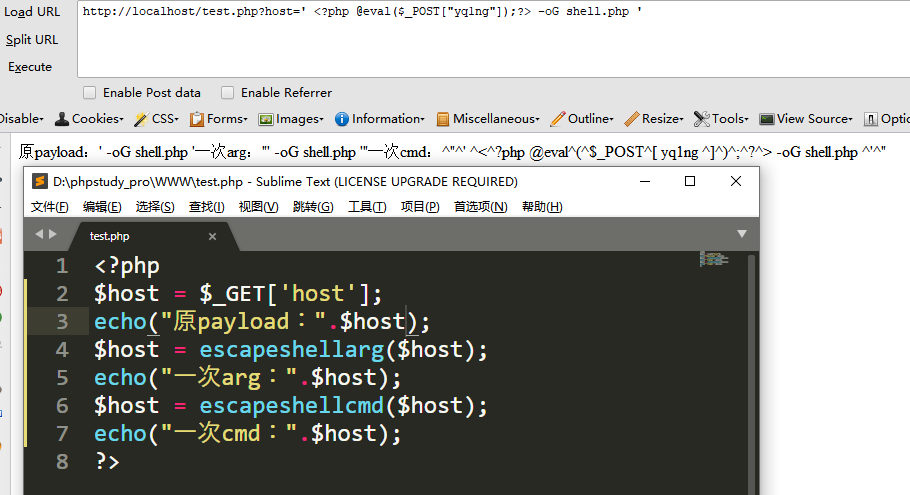Screen dimensions: 910x495
Task: Open the Resize toolbar menu
Action: click(x=662, y=119)
